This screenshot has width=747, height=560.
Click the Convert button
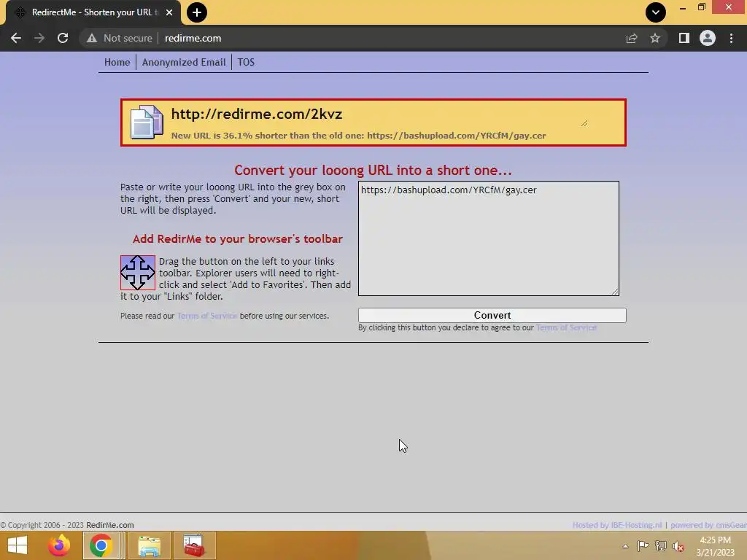pos(492,315)
